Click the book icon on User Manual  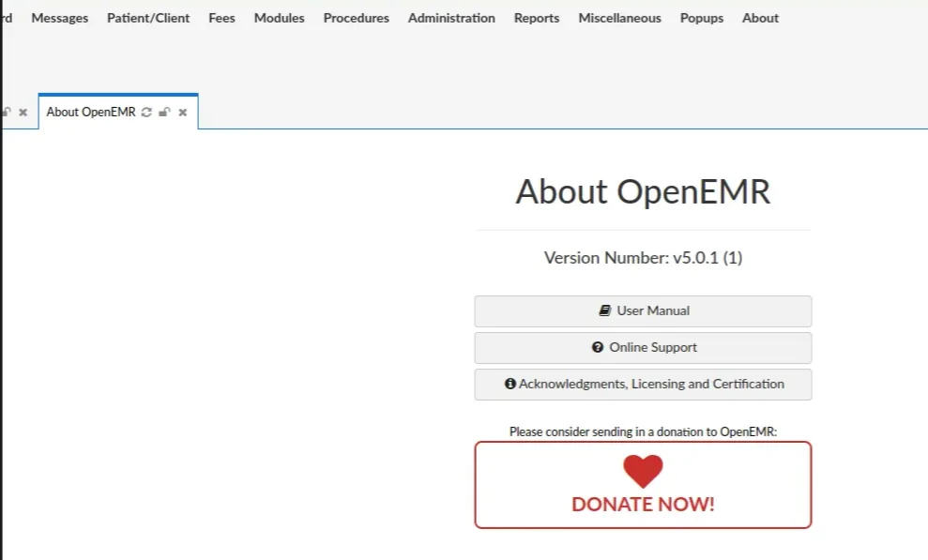[605, 310]
